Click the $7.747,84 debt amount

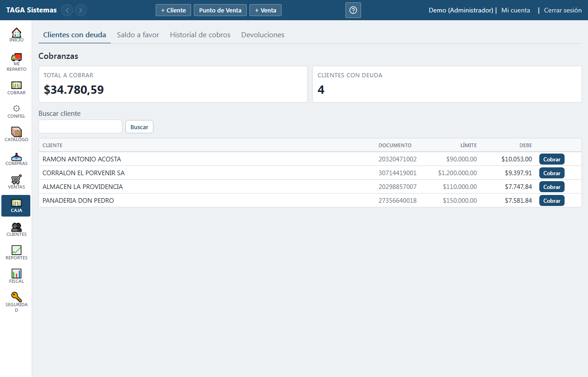[x=518, y=187]
